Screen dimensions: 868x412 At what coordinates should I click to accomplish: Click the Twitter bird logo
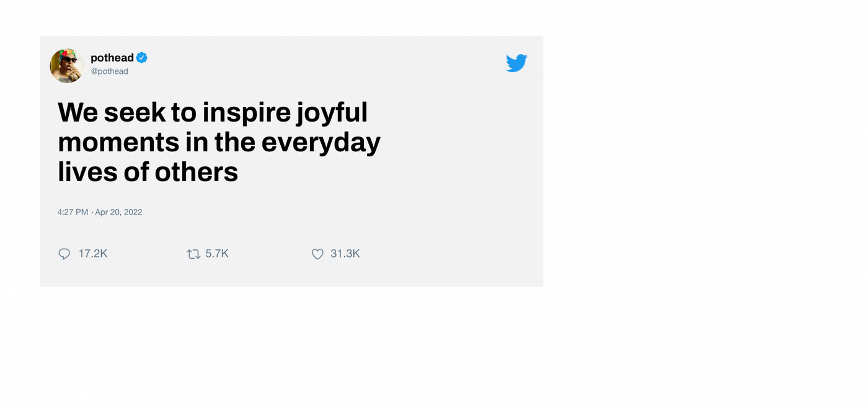point(516,63)
